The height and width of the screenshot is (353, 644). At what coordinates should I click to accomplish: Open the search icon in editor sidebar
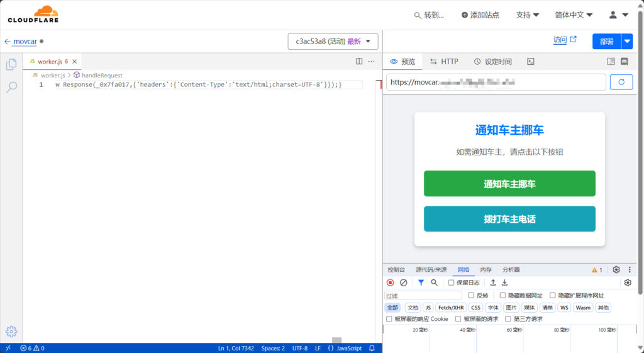[x=11, y=87]
